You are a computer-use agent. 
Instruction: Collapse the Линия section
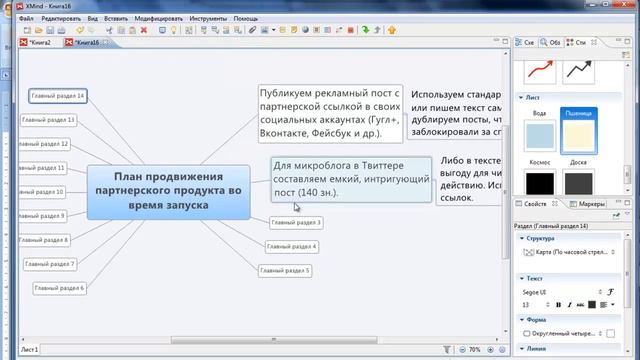point(522,349)
